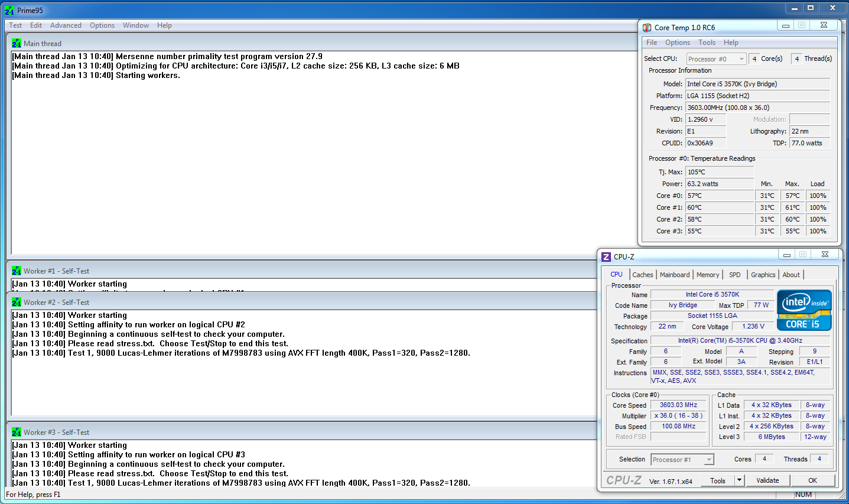The image size is (849, 504).
Task: Click the Core Temp thermometer title icon
Action: tap(647, 27)
